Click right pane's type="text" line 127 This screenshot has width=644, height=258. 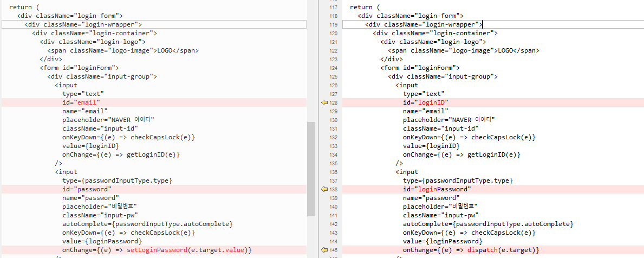pos(424,94)
